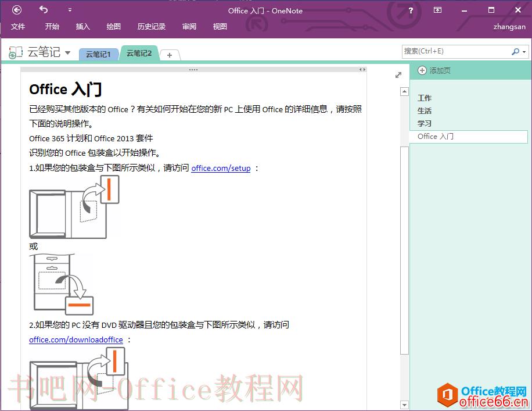
Task: Click paragraph starting 已经购买其他版本的 Office
Action: [195, 116]
